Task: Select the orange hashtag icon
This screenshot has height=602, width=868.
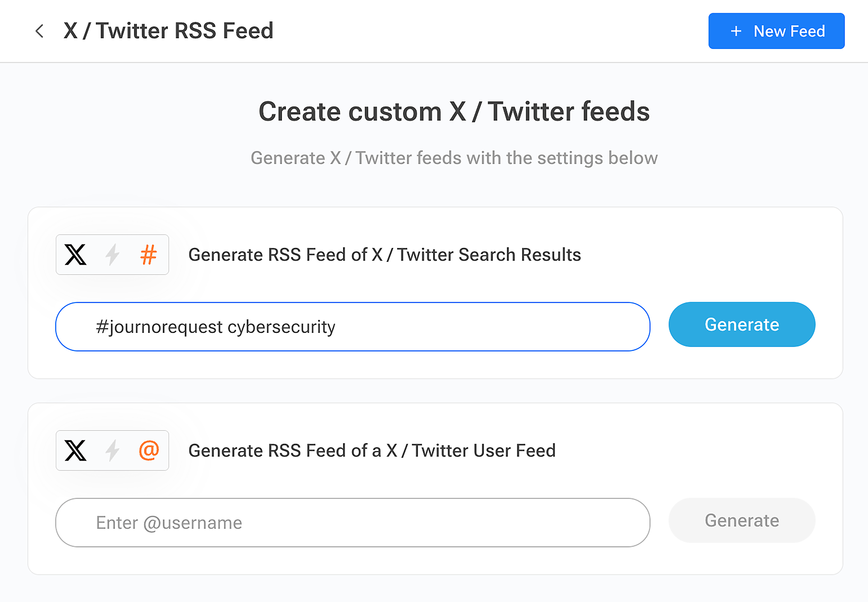Action: (x=149, y=254)
